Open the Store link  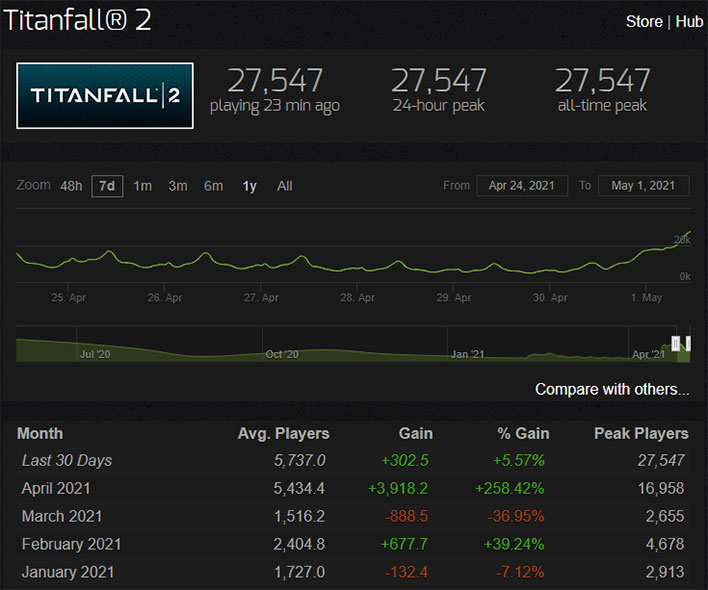pos(644,22)
